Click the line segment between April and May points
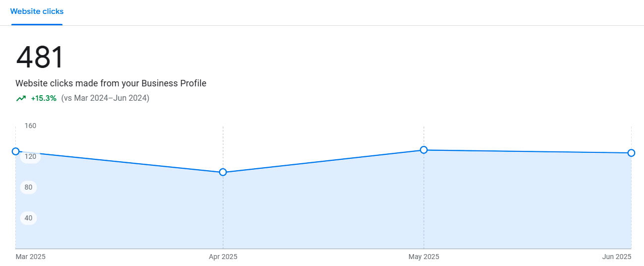 (x=323, y=161)
